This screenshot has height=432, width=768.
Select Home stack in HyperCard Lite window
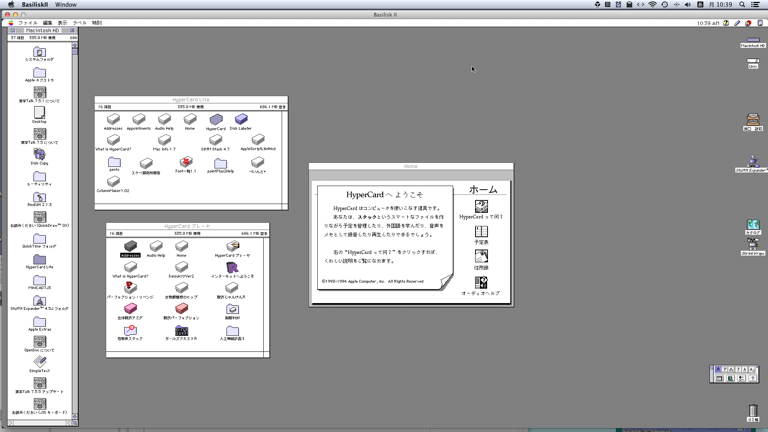190,119
